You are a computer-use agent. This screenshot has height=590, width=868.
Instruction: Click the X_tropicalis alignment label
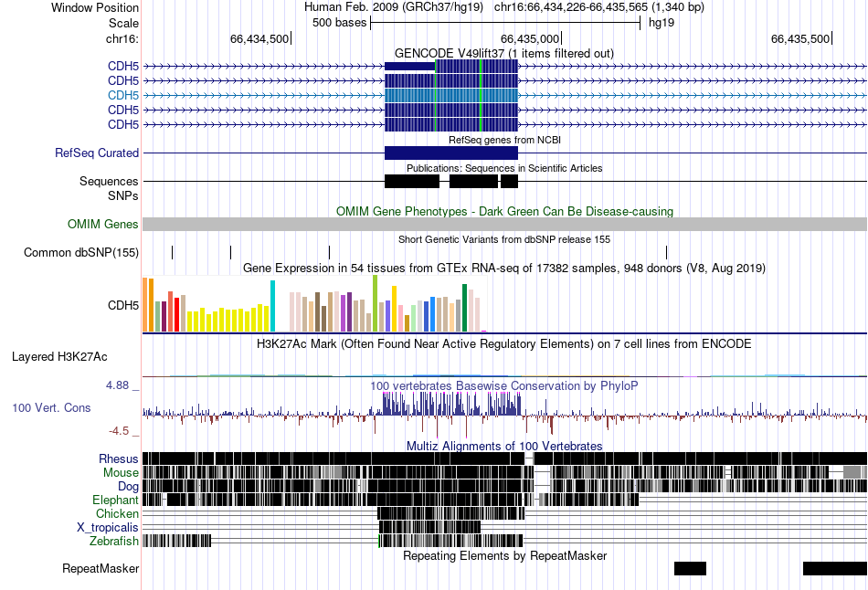coord(108,528)
